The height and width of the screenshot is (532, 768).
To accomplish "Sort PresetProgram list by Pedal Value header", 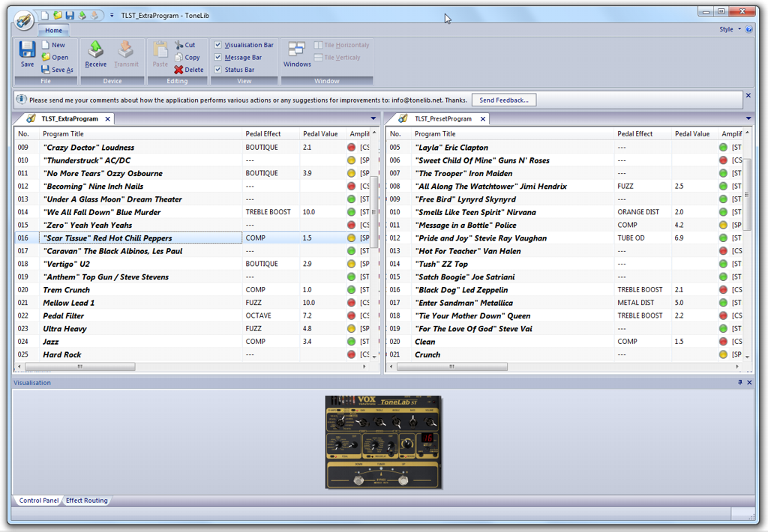I will [694, 133].
